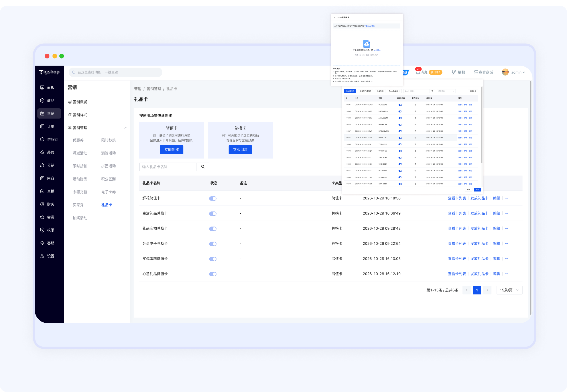Click the admin avatar picture
567x392 pixels.
(505, 72)
